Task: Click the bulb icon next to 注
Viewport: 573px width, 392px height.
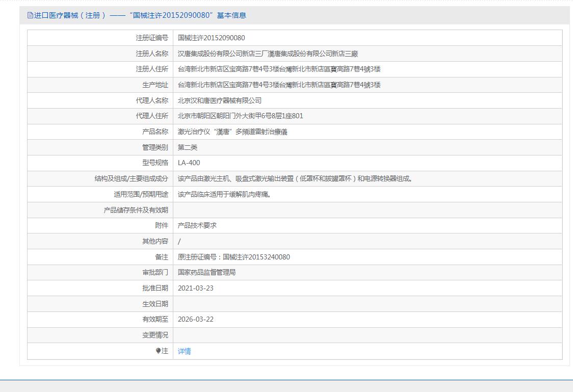Action: [x=158, y=351]
